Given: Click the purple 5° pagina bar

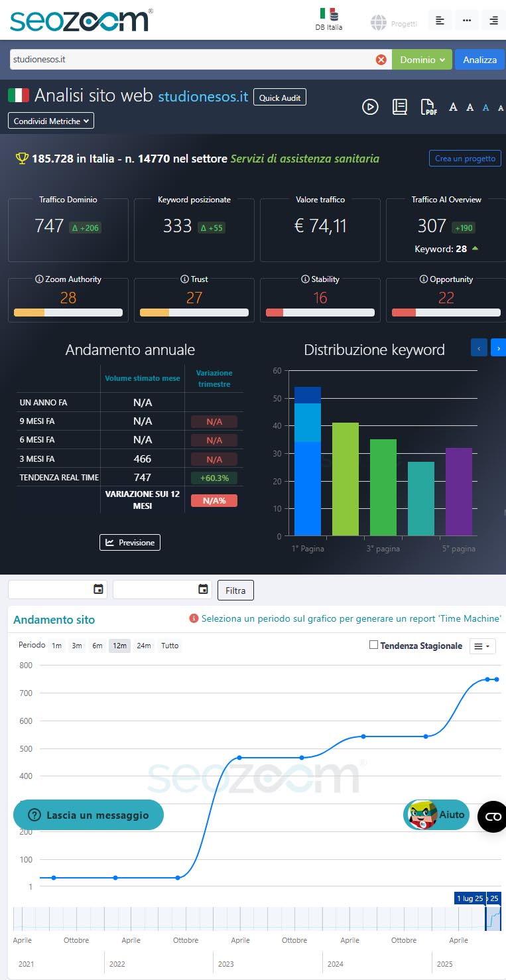Looking at the screenshot, I should [x=459, y=492].
